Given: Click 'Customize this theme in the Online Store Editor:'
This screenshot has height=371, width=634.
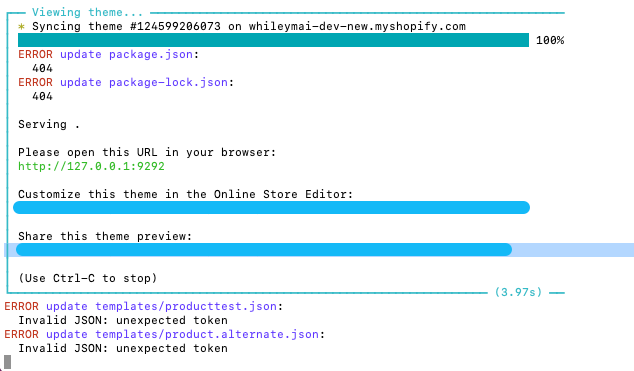Looking at the screenshot, I should [186, 194].
